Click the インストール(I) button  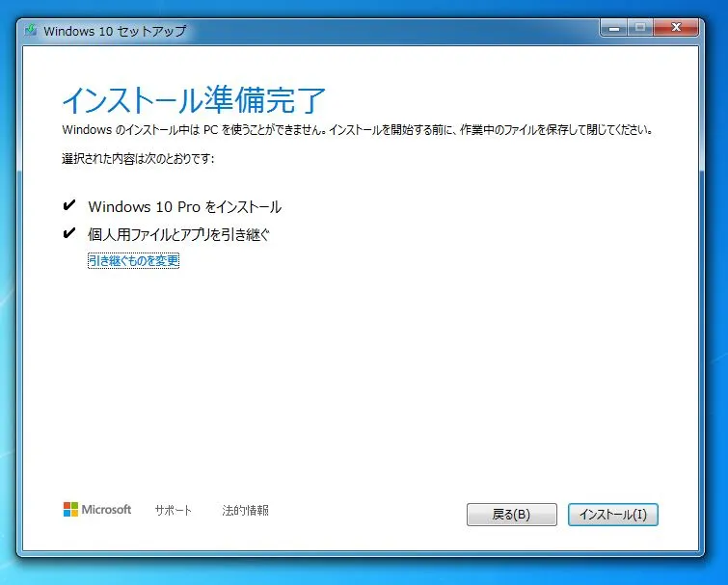613,515
